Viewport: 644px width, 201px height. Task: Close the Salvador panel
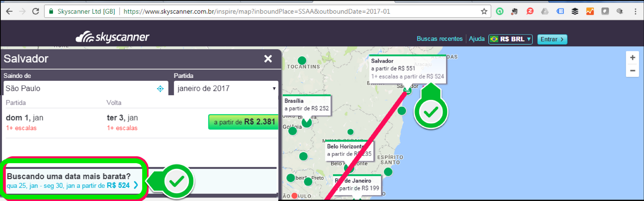(x=268, y=59)
